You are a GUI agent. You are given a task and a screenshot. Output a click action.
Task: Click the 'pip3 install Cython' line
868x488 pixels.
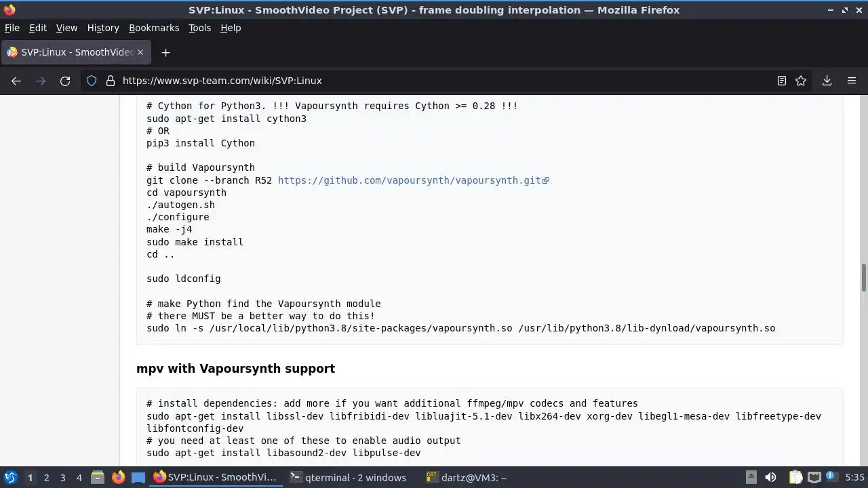[x=201, y=143]
